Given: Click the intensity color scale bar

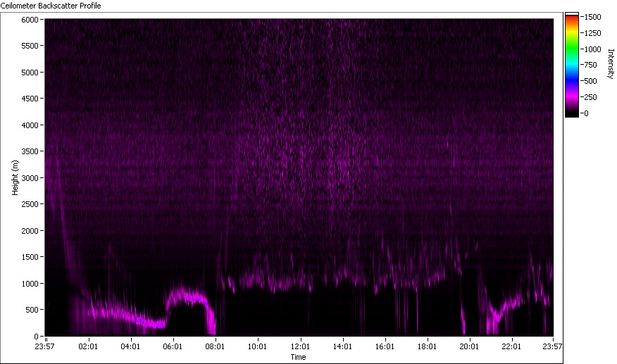Looking at the screenshot, I should [572, 65].
